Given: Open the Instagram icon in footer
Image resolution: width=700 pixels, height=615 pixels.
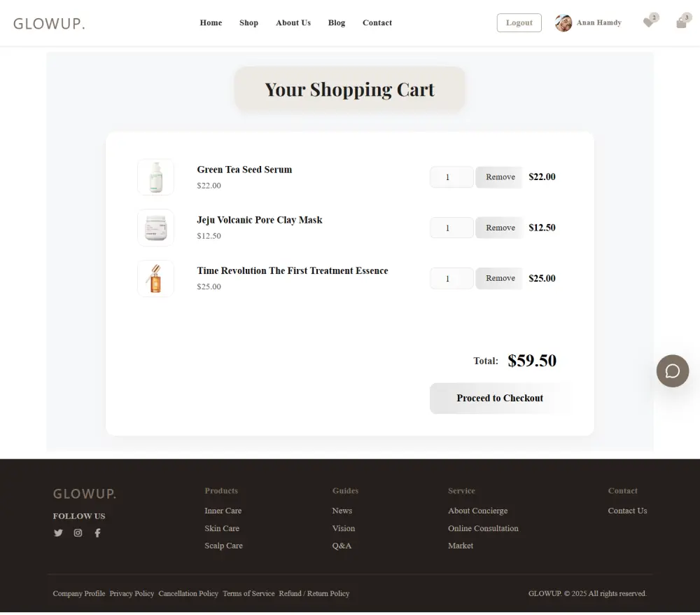Looking at the screenshot, I should [x=78, y=532].
